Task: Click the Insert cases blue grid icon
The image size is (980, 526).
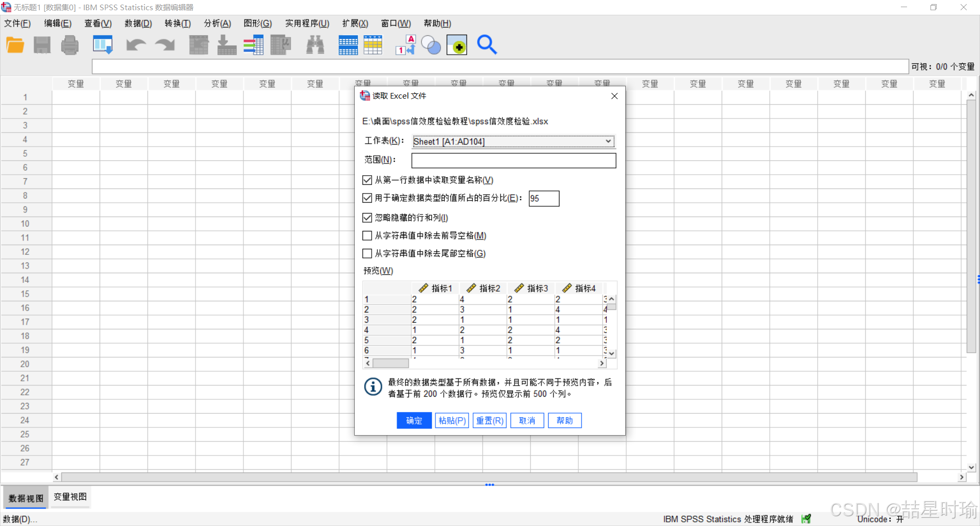Action: pos(348,45)
